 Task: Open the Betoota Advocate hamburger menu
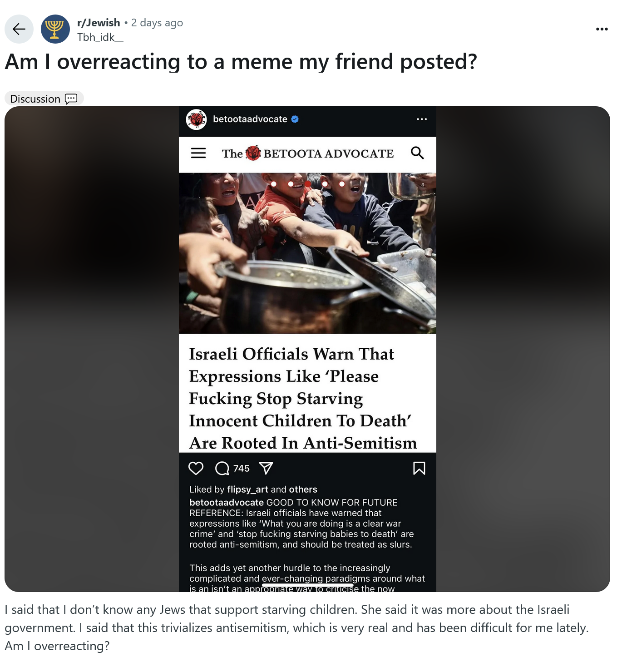pos(198,153)
